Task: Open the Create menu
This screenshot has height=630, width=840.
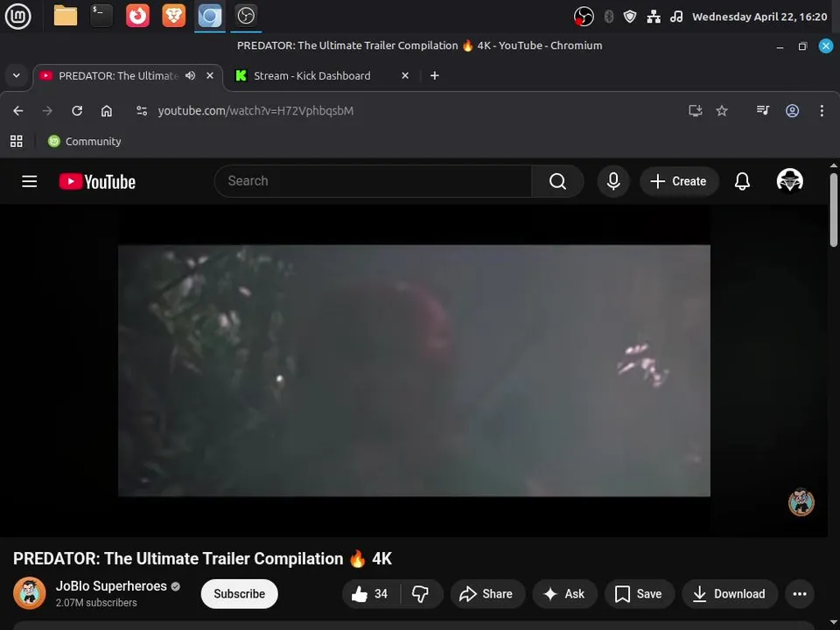Action: pyautogui.click(x=679, y=181)
